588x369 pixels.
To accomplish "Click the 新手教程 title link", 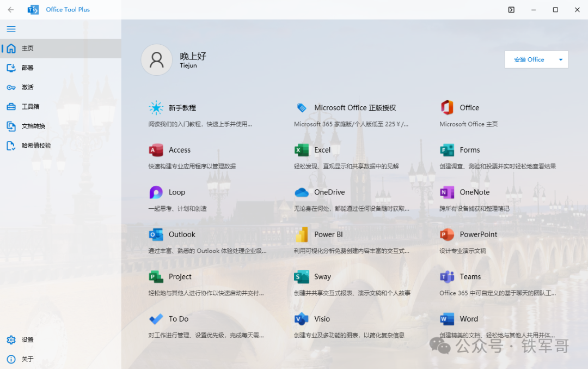I will pyautogui.click(x=182, y=108).
